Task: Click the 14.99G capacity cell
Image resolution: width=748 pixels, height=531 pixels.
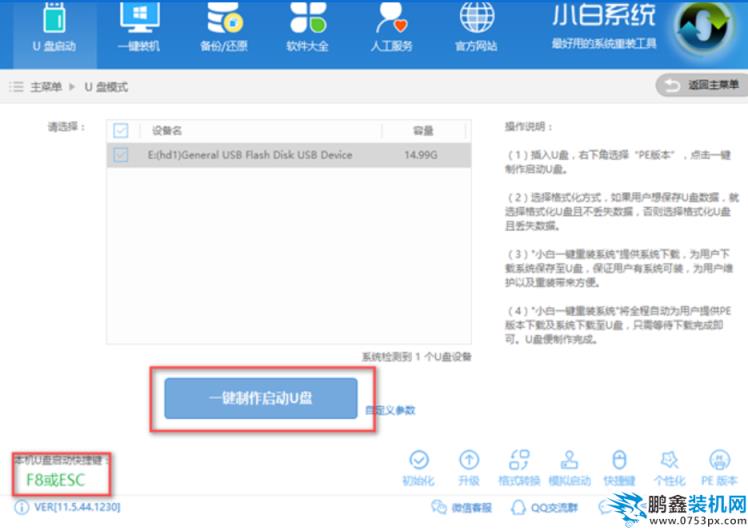Action: pos(421,155)
